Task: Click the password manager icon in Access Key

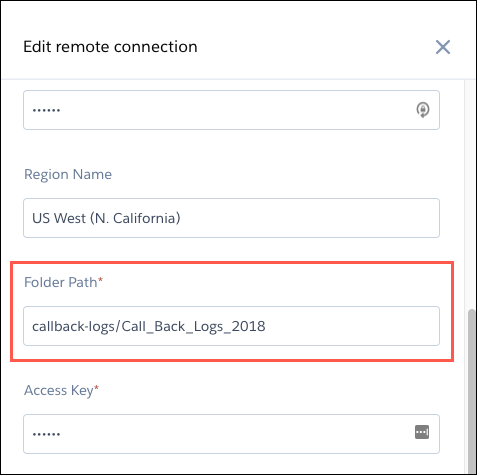Action: [422, 432]
